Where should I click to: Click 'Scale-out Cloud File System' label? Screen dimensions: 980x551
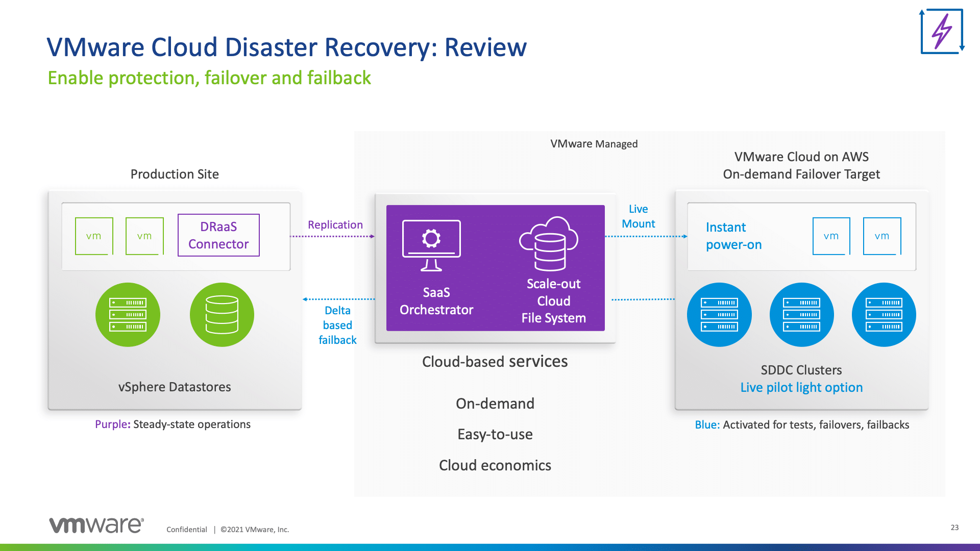554,301
